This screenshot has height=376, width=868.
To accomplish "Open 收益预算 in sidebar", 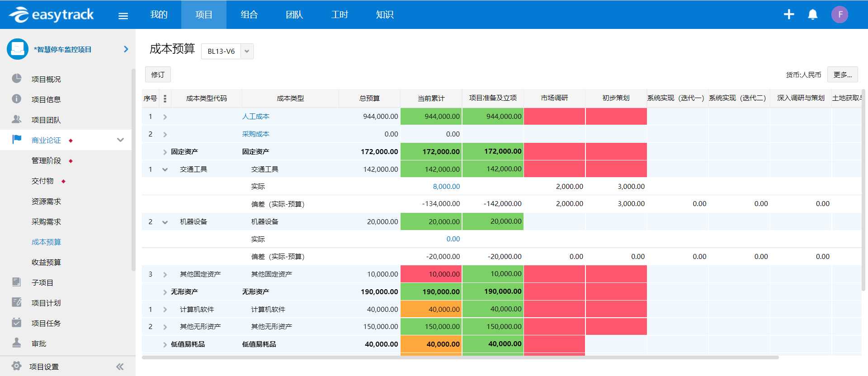I will click(46, 262).
